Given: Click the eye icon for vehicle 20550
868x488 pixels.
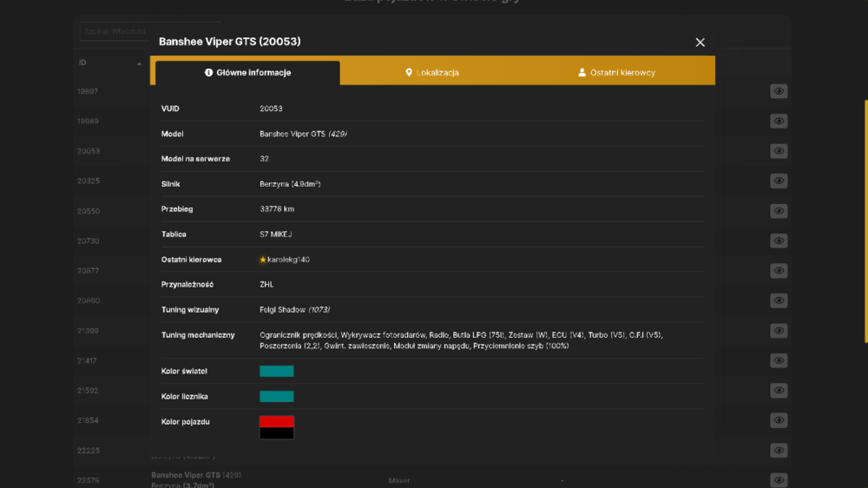Looking at the screenshot, I should [x=779, y=211].
